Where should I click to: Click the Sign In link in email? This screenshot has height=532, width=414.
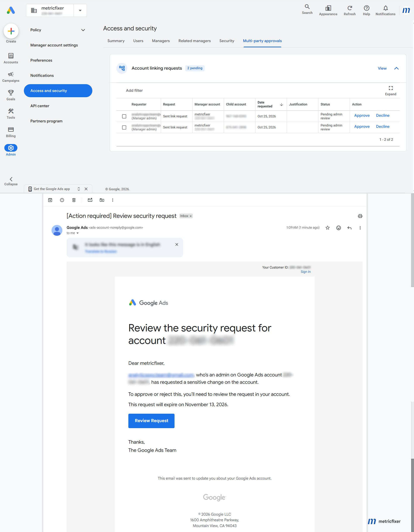tap(305, 272)
